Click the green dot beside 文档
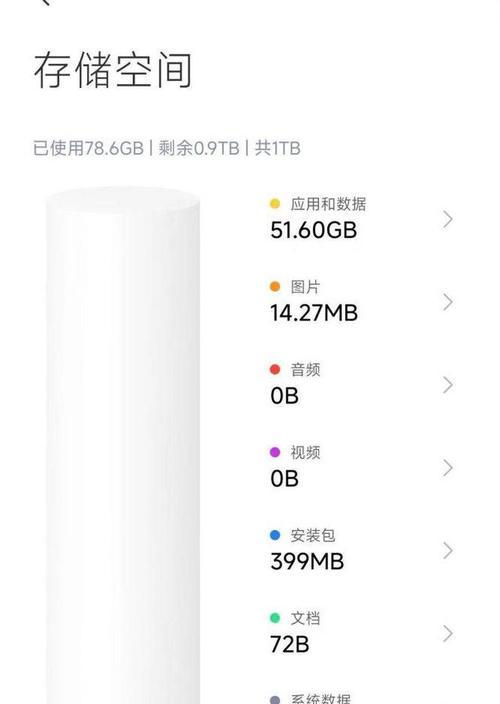 (275, 618)
